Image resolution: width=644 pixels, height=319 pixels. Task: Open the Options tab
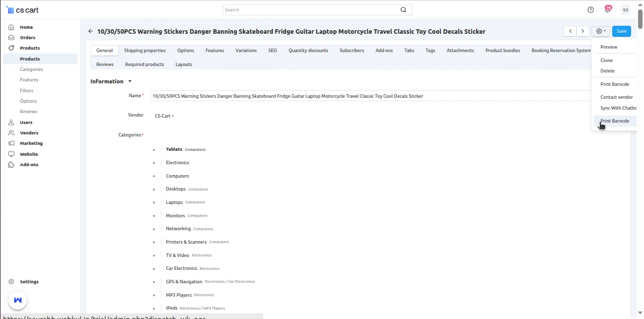point(186,51)
